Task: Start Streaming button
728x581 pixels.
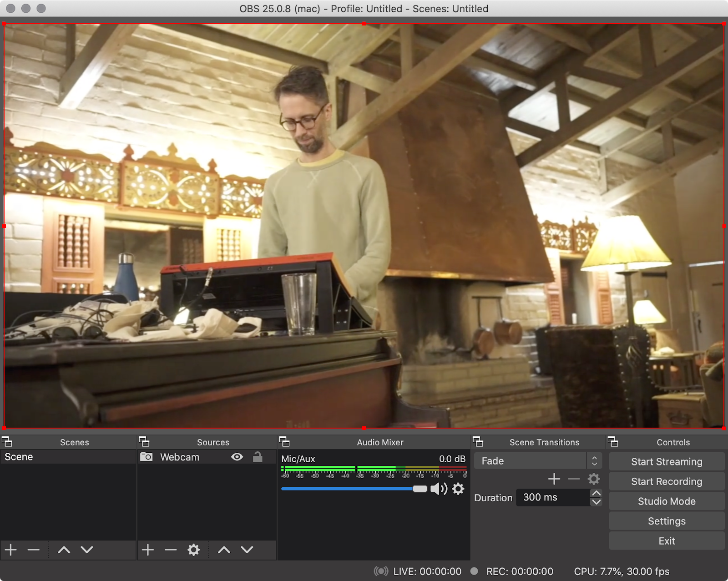Action: point(667,461)
